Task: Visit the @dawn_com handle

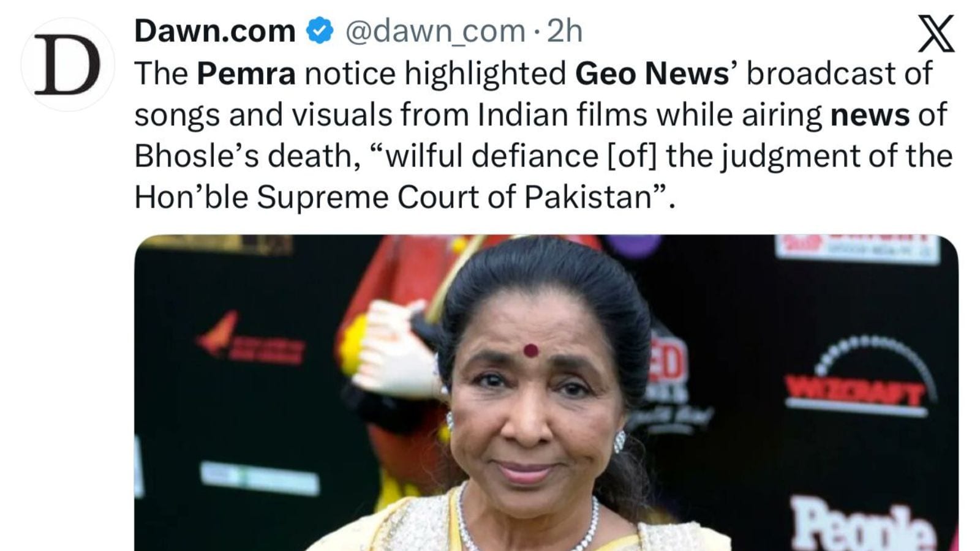Action: click(435, 31)
